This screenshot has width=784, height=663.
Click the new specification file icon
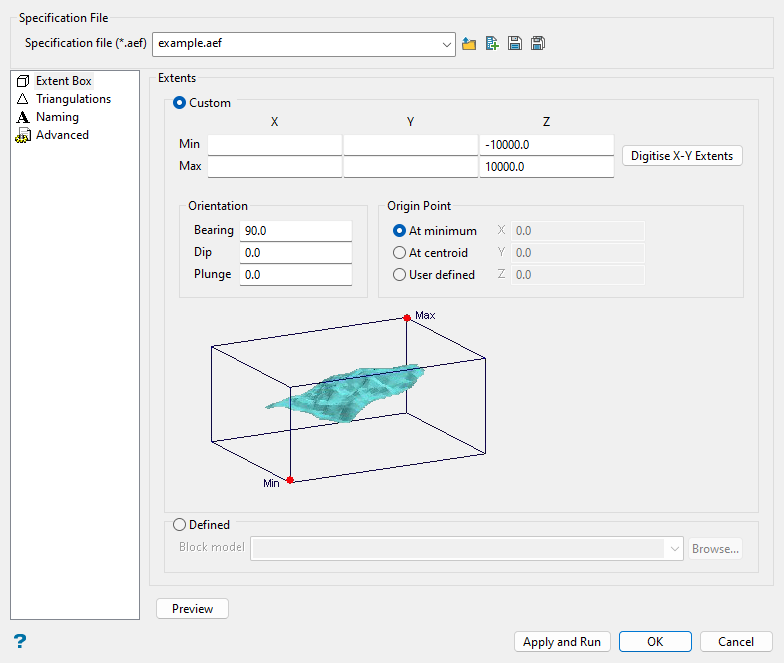492,44
